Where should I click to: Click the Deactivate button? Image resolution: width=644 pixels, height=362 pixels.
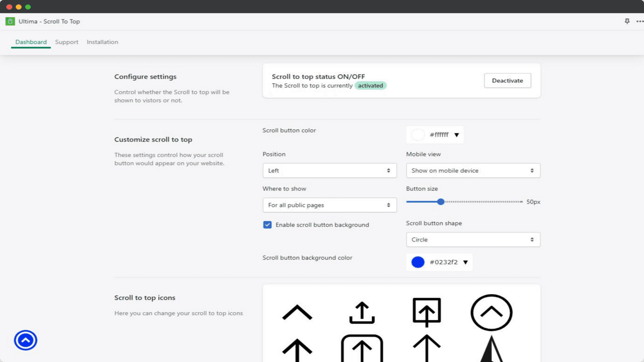[x=507, y=80]
